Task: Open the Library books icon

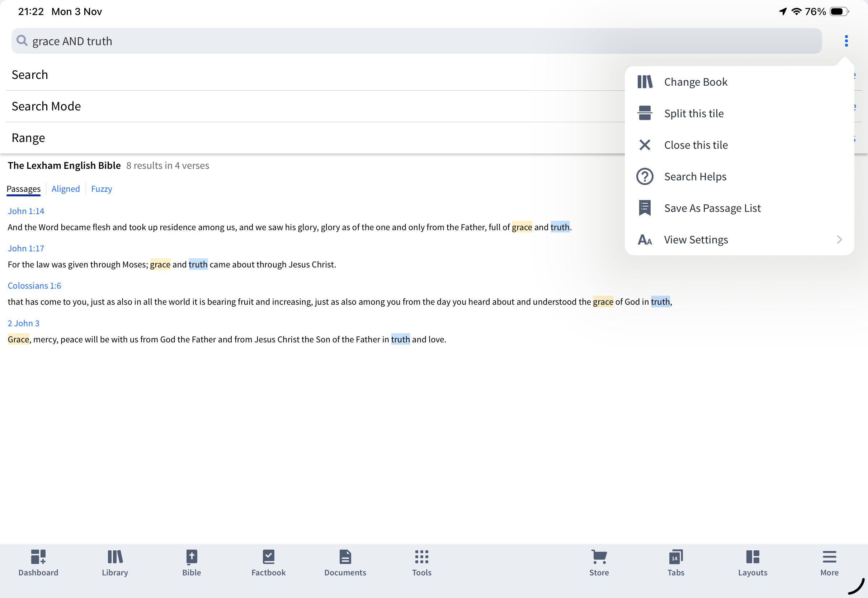Action: 115,563
